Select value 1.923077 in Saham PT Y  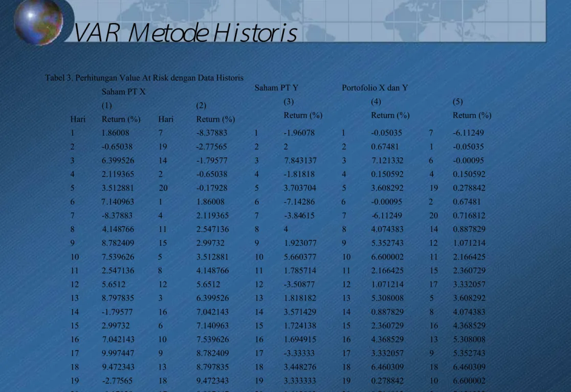(300, 243)
